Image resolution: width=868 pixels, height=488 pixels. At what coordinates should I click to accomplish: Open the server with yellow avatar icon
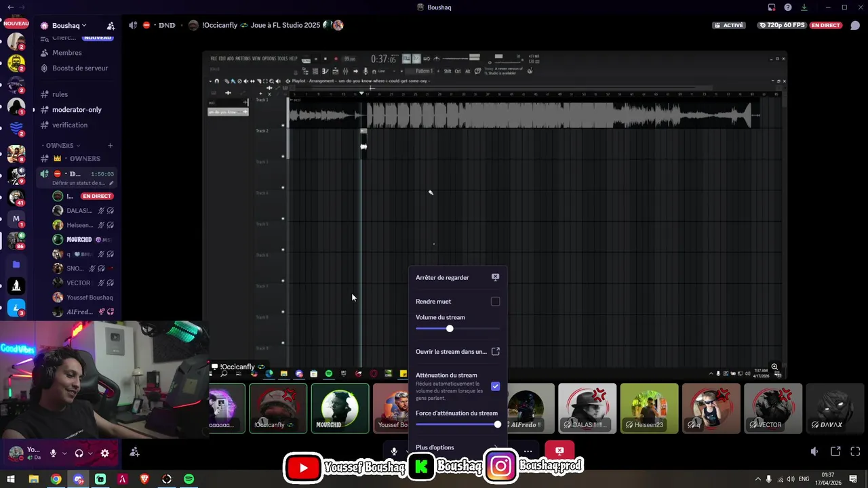[x=16, y=64]
